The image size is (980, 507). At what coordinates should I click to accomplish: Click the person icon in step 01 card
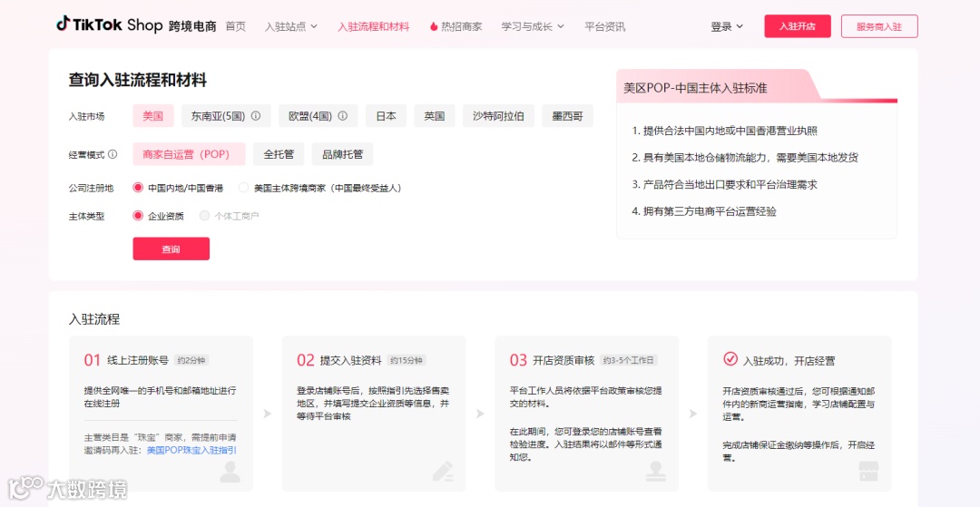coord(230,472)
